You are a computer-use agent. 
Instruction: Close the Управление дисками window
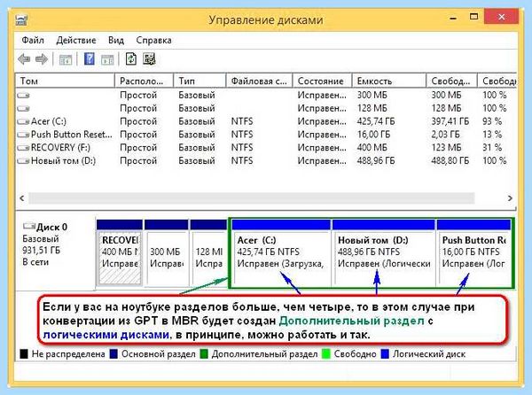pos(502,17)
